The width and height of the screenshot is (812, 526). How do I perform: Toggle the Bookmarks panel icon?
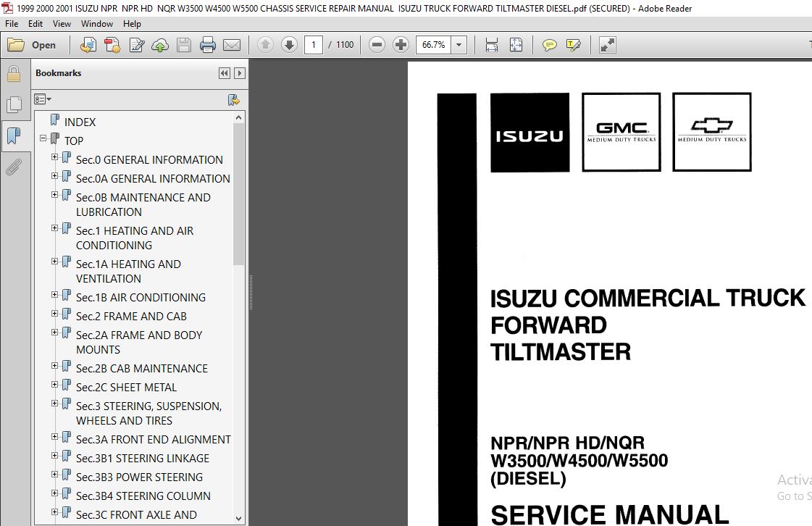[14, 136]
